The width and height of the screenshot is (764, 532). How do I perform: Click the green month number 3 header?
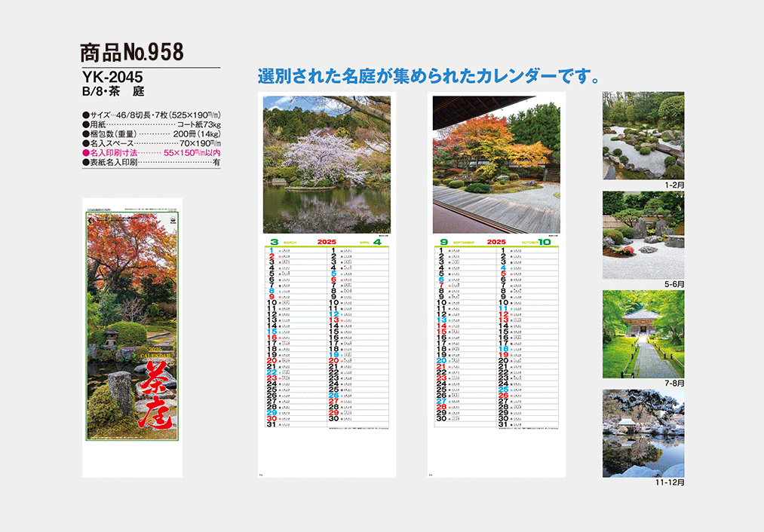274,242
